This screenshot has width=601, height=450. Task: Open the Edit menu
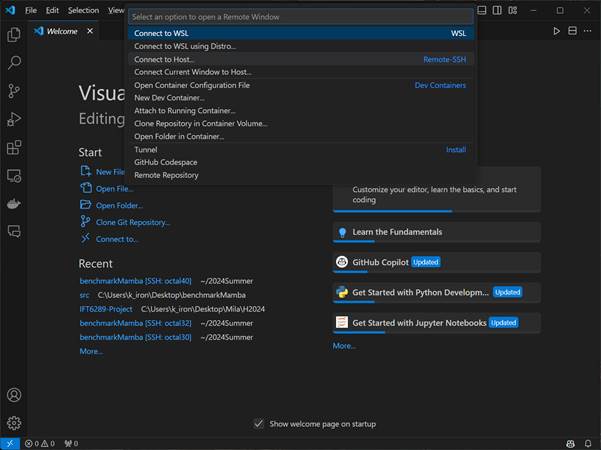point(52,10)
